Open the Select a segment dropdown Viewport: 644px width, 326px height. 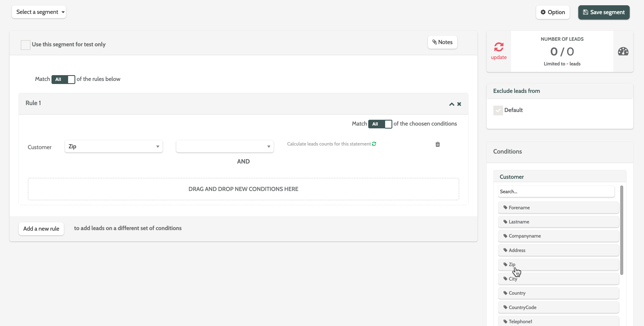point(39,12)
